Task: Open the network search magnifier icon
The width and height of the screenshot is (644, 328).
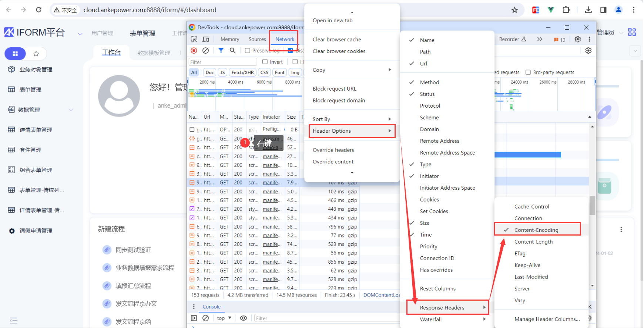Action: [x=232, y=51]
